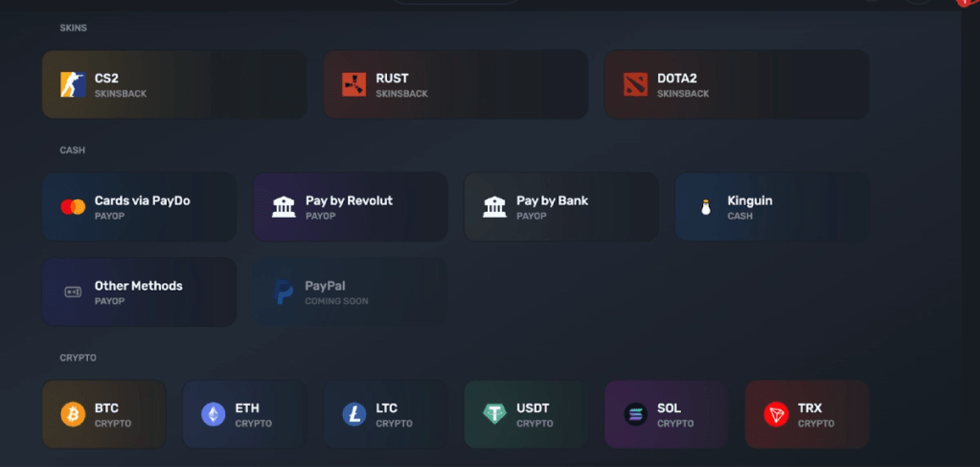Click the Tether USDT icon
Screen dimensions: 980x467
pos(494,414)
